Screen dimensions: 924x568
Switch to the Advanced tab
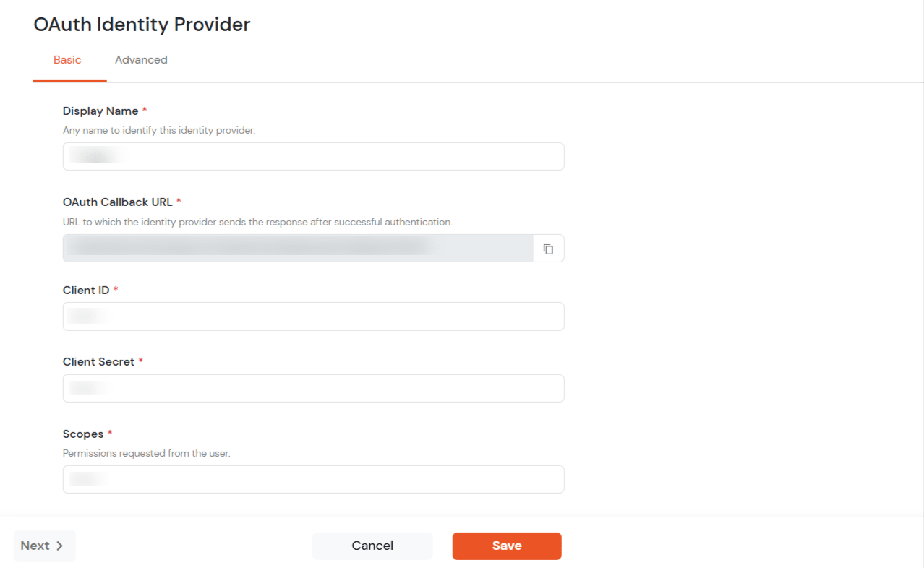click(x=140, y=59)
